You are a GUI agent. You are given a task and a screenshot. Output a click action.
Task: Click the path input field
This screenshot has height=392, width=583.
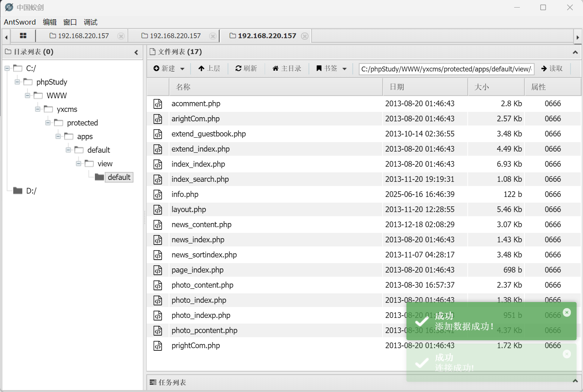tap(446, 69)
